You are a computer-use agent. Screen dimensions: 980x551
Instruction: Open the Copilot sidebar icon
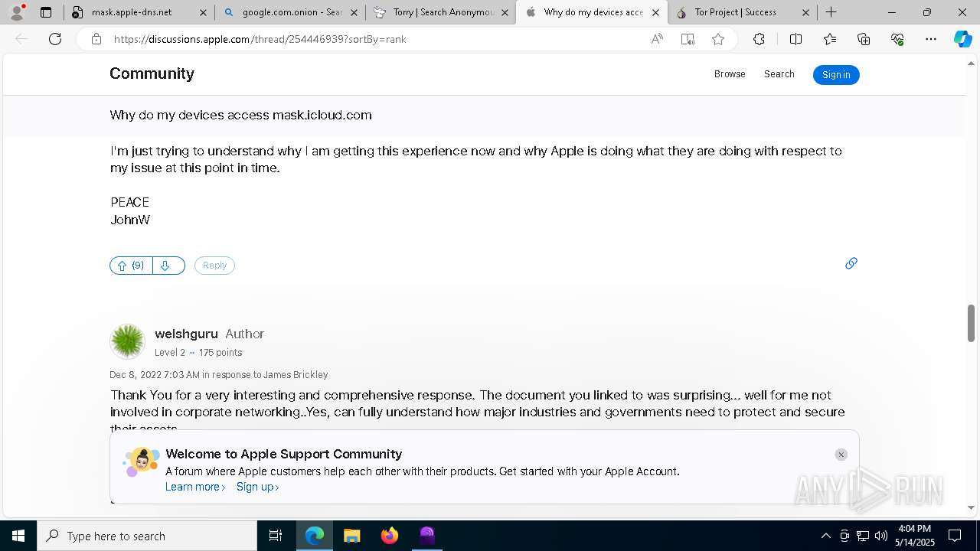(x=962, y=39)
